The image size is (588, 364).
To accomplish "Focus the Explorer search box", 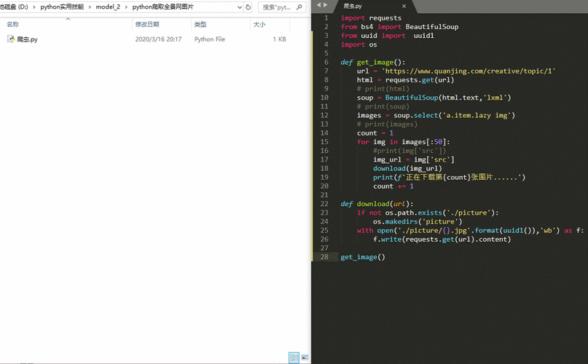I will (278, 7).
